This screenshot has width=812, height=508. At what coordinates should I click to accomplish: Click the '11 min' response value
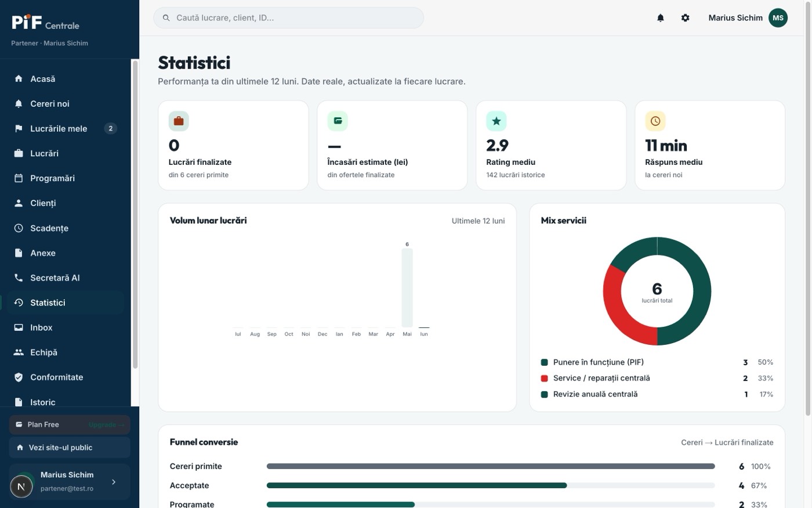666,145
